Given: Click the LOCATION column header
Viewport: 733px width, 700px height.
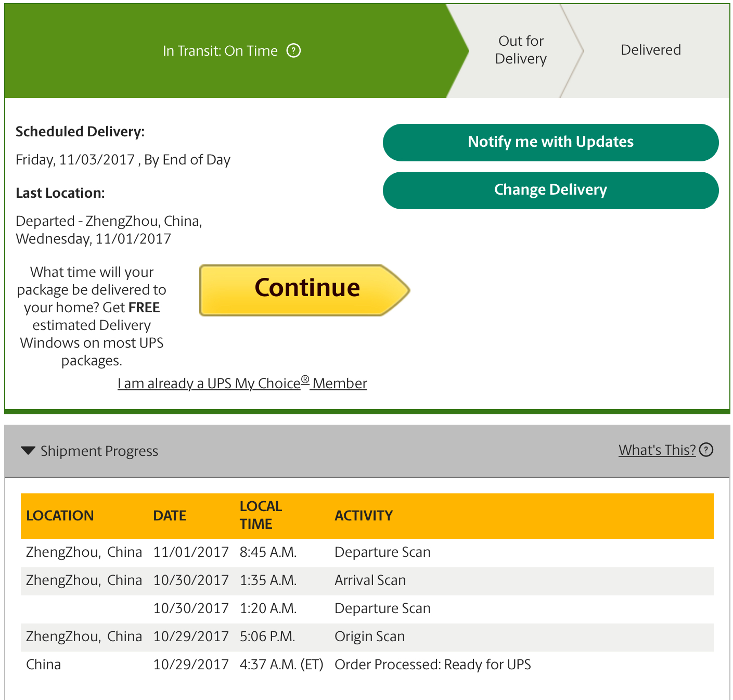Looking at the screenshot, I should (x=60, y=515).
